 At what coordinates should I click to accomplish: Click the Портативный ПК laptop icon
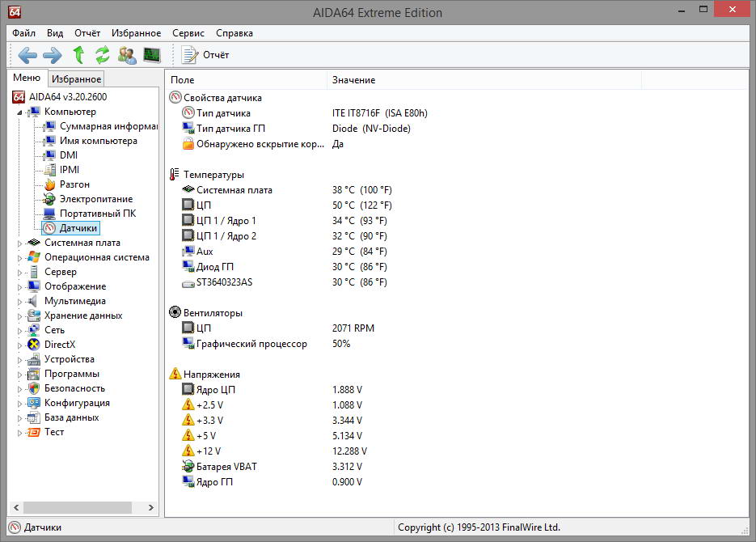coord(49,214)
